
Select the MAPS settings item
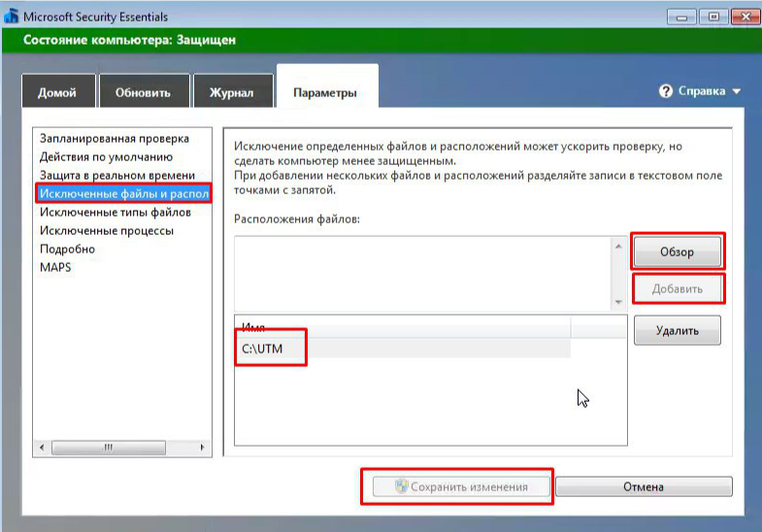(55, 267)
